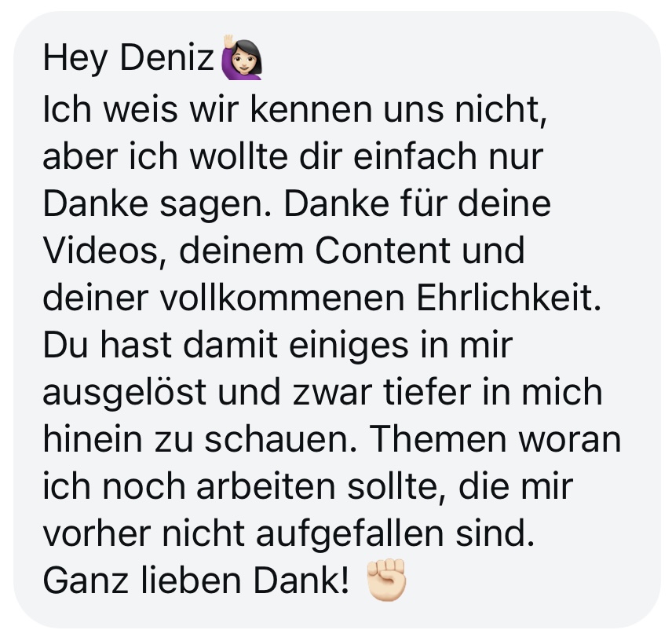
Task: Click the word 'ausgelöst' in the message
Action: coord(124,393)
